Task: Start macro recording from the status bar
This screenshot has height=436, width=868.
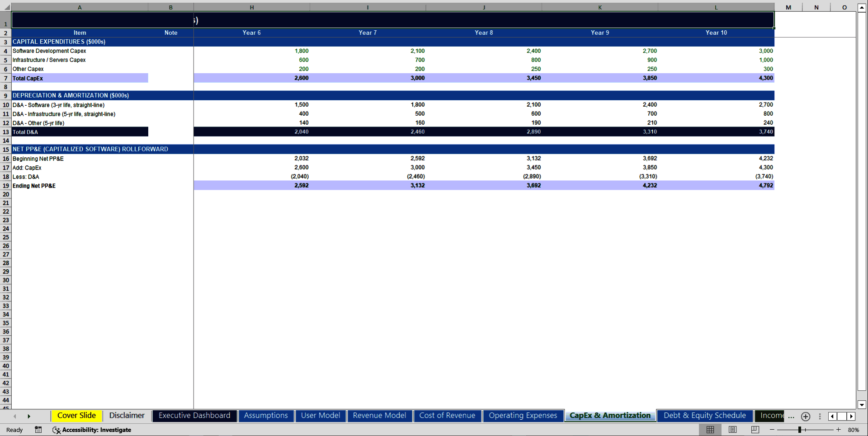Action: (x=38, y=430)
